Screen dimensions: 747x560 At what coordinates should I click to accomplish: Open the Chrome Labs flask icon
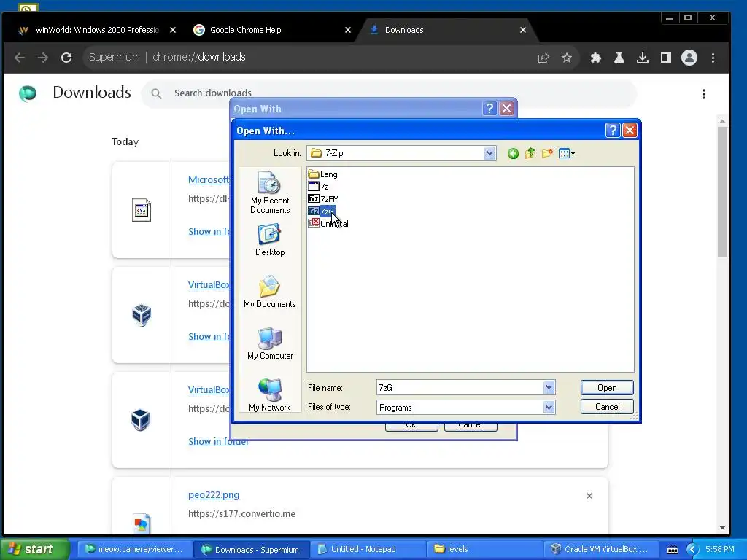click(619, 58)
